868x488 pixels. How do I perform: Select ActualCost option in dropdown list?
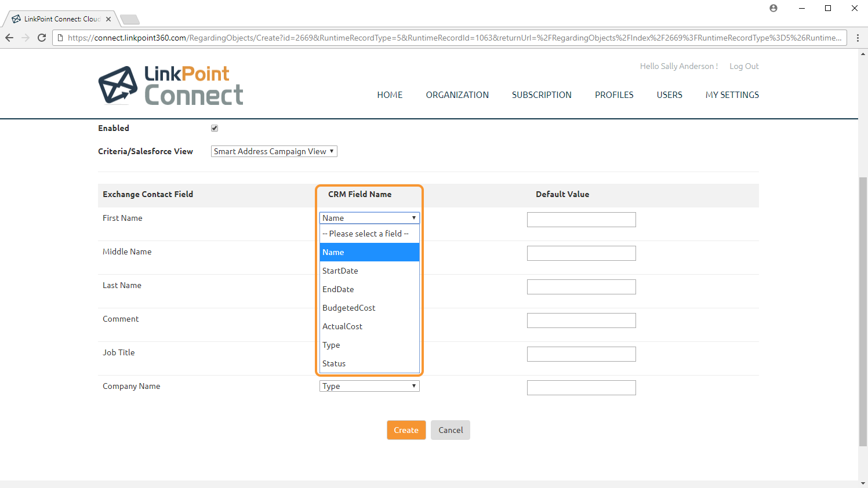(x=369, y=326)
